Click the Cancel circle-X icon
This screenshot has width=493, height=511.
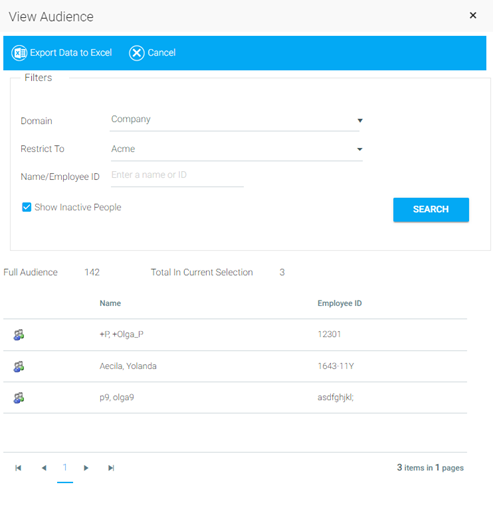137,53
